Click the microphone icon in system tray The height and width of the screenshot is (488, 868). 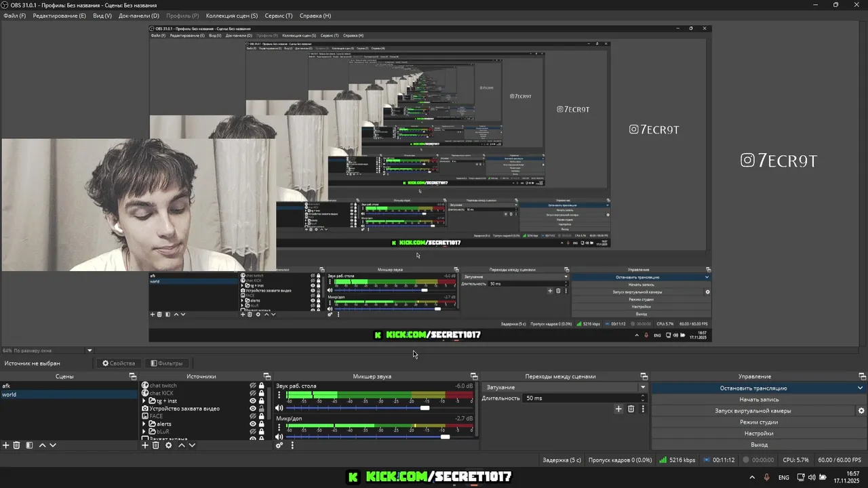tap(767, 477)
